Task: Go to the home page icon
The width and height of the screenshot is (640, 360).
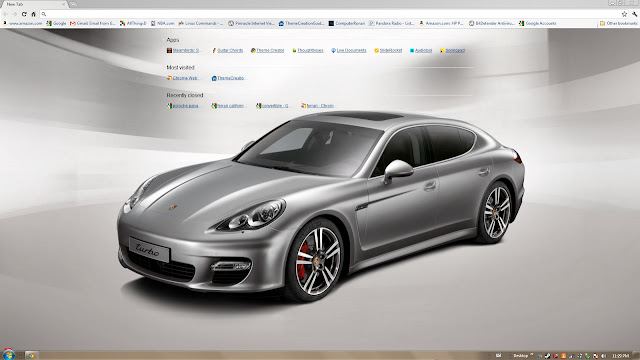Action: click(x=33, y=14)
